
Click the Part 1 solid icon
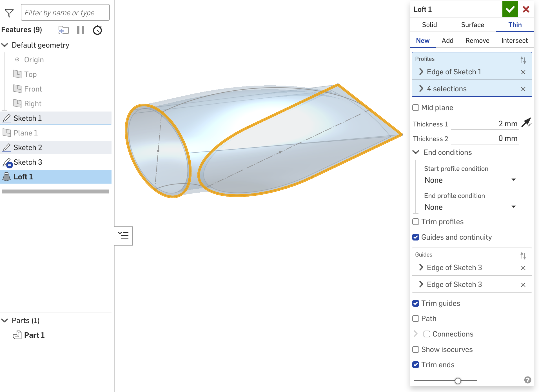click(17, 335)
